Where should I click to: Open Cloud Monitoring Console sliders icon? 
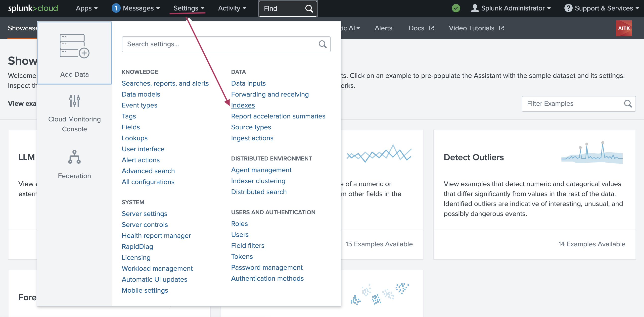pyautogui.click(x=75, y=101)
